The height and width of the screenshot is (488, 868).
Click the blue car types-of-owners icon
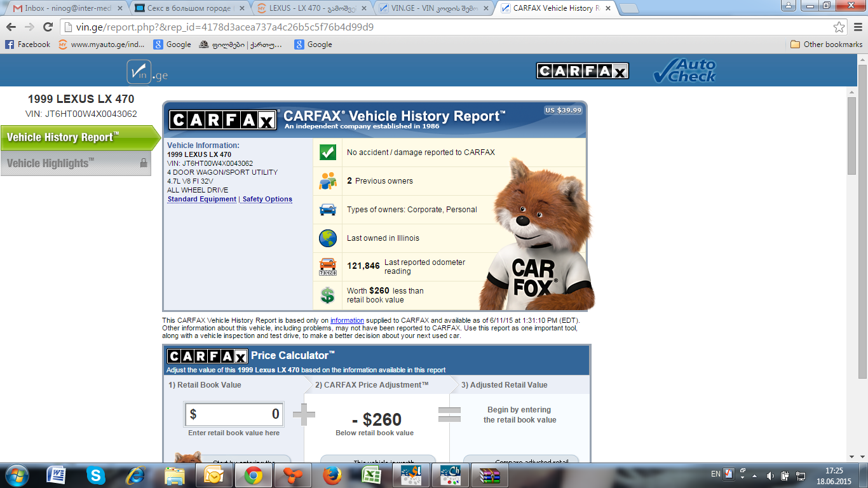(x=327, y=210)
